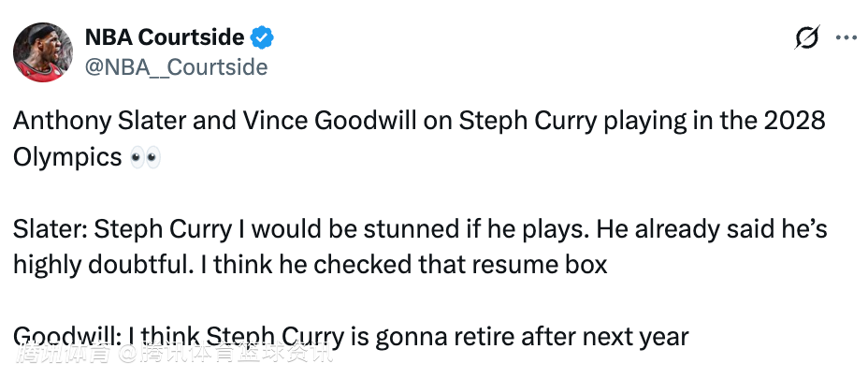Click the @NBA__Courtside handle
Viewport: 868px width, 378px height.
click(x=176, y=67)
